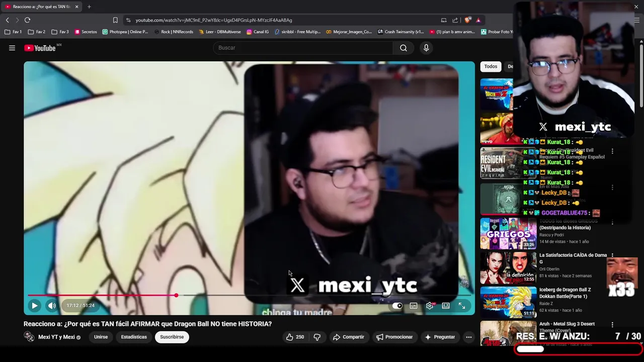Open Brave Shields lion icon
This screenshot has height=362, width=644.
[x=467, y=20]
